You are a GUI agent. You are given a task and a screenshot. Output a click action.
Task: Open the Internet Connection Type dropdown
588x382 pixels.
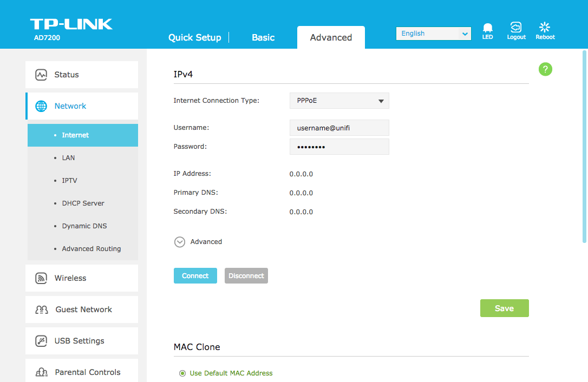(339, 101)
